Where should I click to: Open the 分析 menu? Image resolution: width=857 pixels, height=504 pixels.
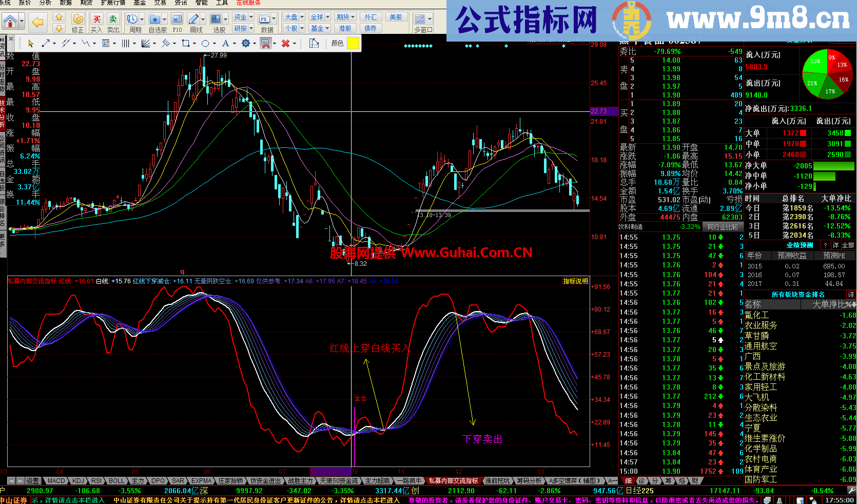45,3
